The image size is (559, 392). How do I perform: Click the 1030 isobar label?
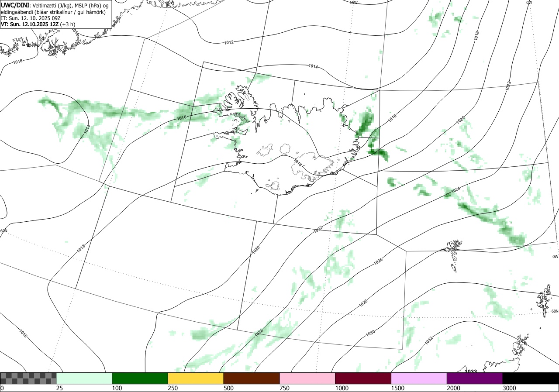(x=370, y=333)
